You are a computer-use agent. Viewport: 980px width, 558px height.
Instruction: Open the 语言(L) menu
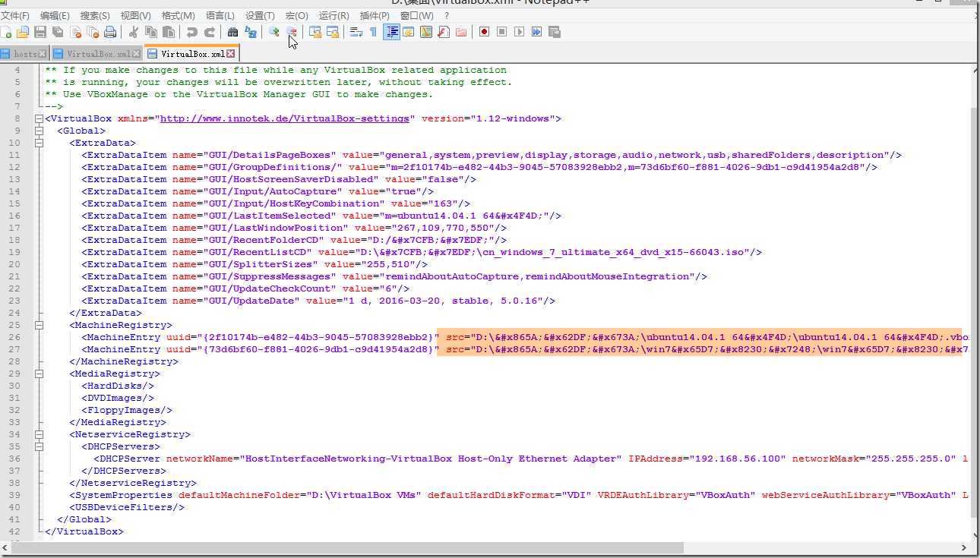point(220,15)
